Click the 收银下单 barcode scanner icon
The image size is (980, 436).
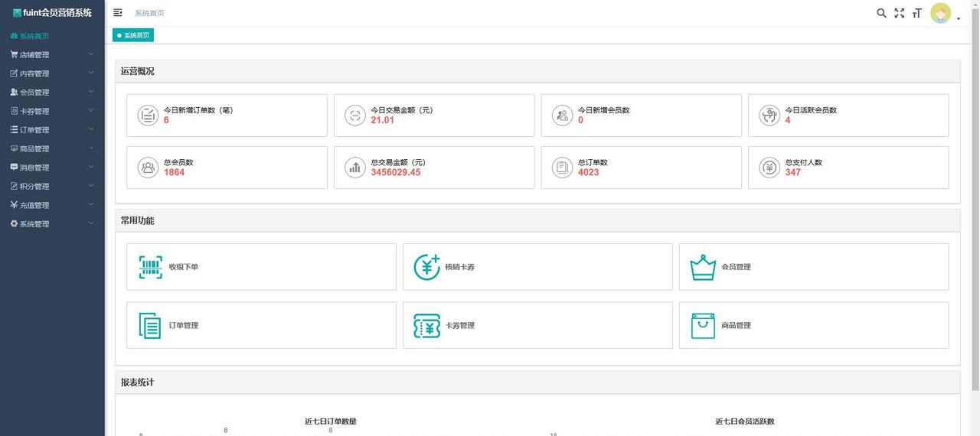(x=151, y=267)
